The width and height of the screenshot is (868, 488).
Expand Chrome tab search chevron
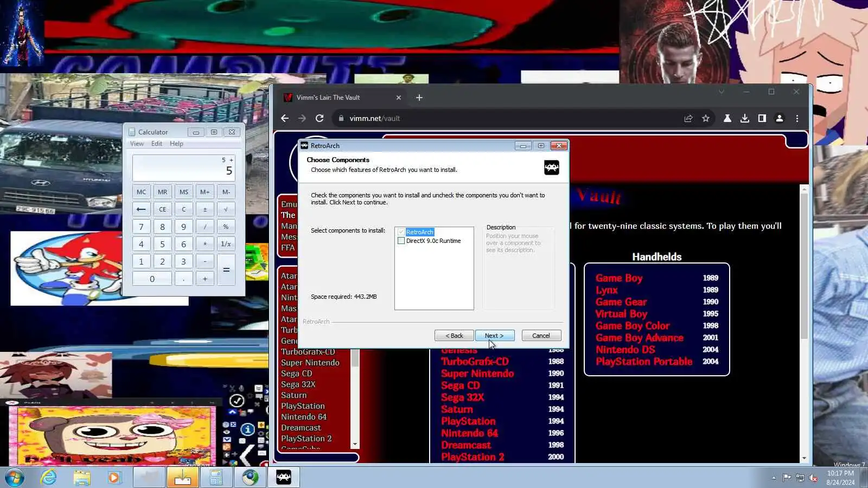722,92
